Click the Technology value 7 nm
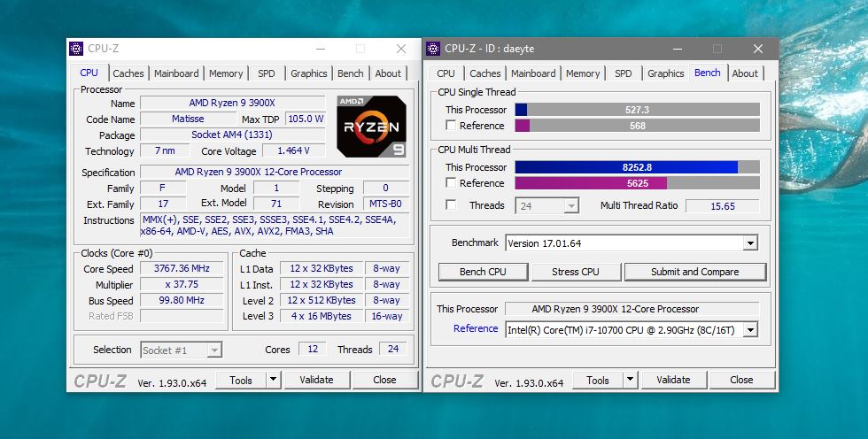Screen dimensions: 868x439 tap(165, 151)
